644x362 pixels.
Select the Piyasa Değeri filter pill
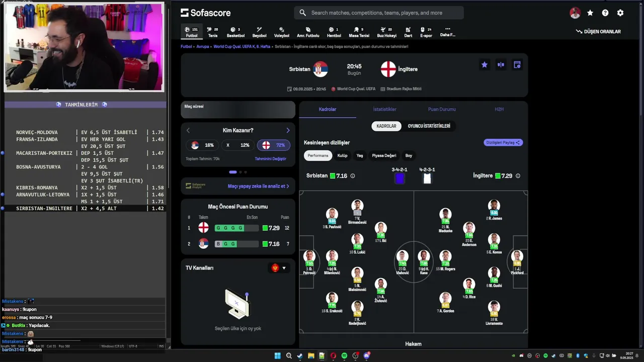tap(384, 156)
